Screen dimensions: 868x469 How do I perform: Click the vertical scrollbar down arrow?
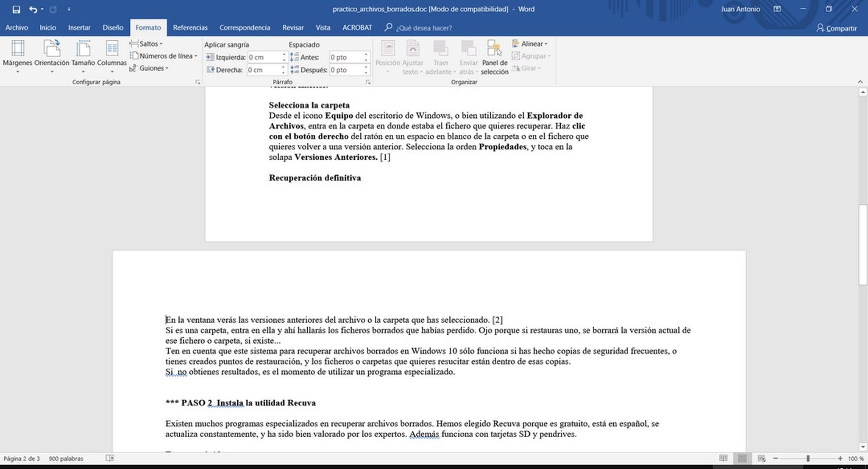(x=862, y=447)
